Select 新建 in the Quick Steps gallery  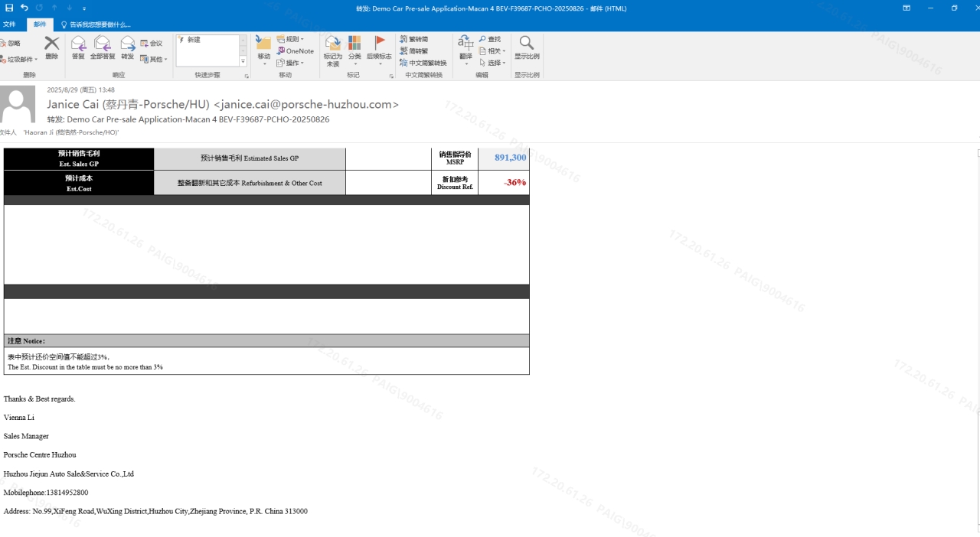[x=194, y=40]
